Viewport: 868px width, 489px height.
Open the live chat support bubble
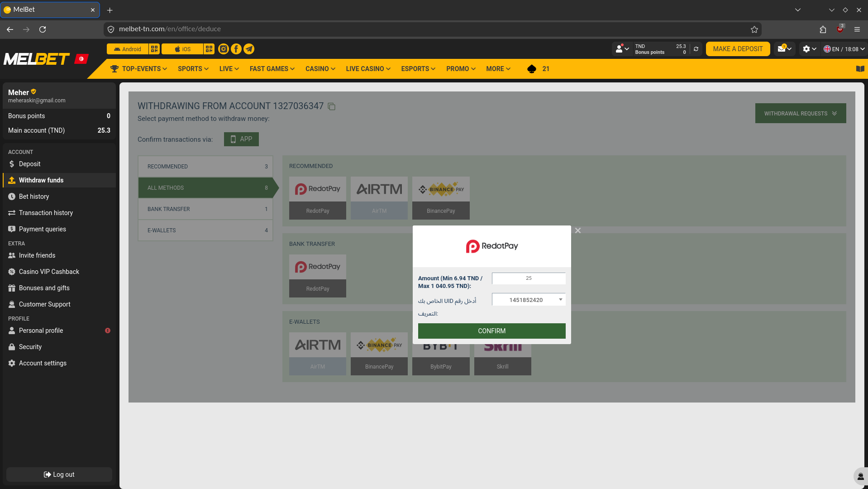(860, 476)
